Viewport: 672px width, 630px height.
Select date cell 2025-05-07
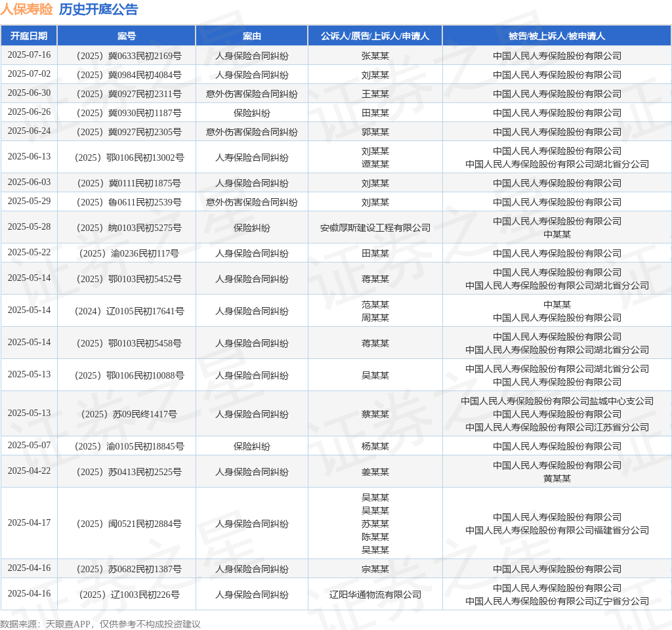point(29,446)
